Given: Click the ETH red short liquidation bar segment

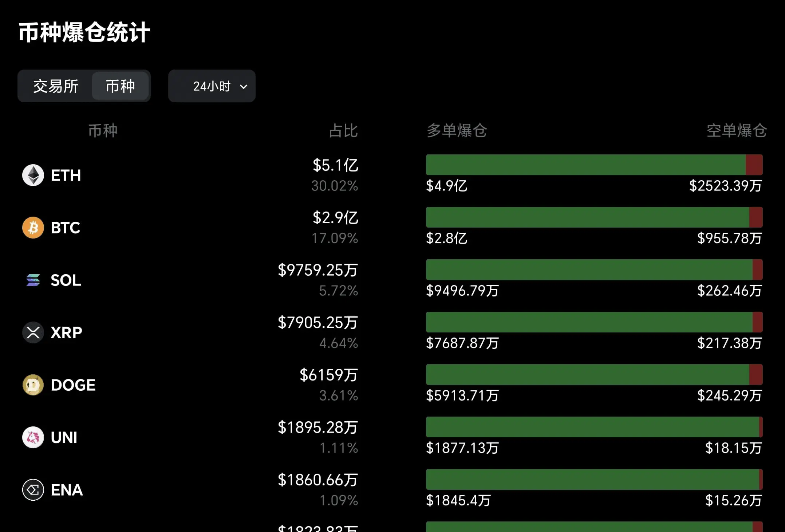Looking at the screenshot, I should coord(754,165).
